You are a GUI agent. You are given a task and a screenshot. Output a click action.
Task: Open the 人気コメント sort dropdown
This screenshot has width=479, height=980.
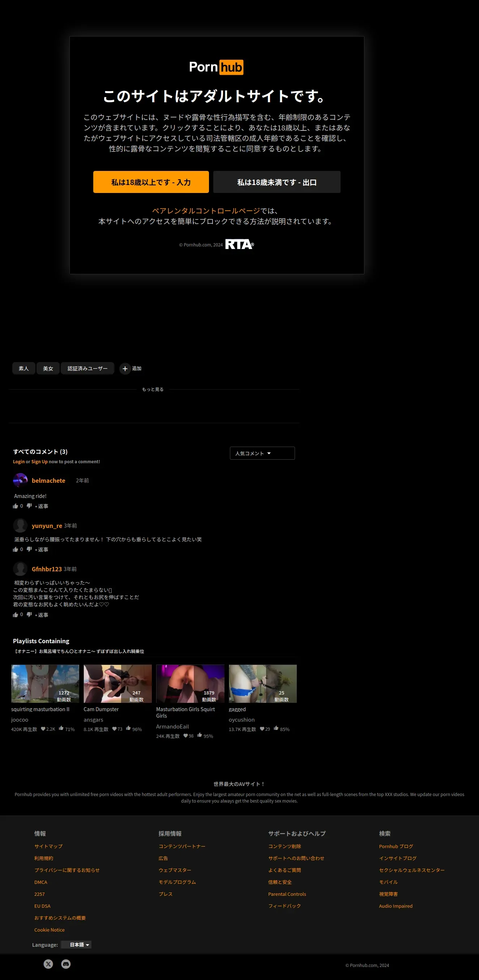pyautogui.click(x=262, y=453)
